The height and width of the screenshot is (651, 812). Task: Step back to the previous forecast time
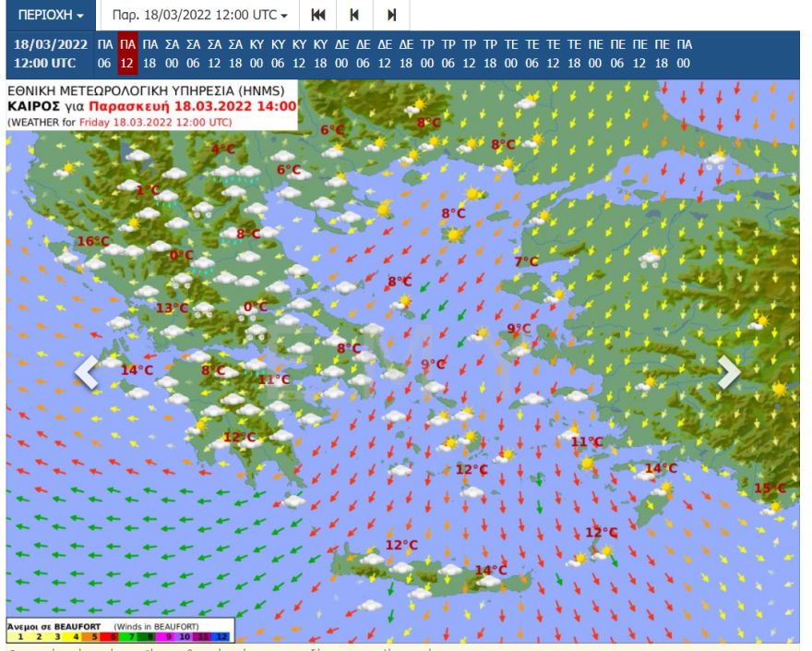[x=354, y=15]
